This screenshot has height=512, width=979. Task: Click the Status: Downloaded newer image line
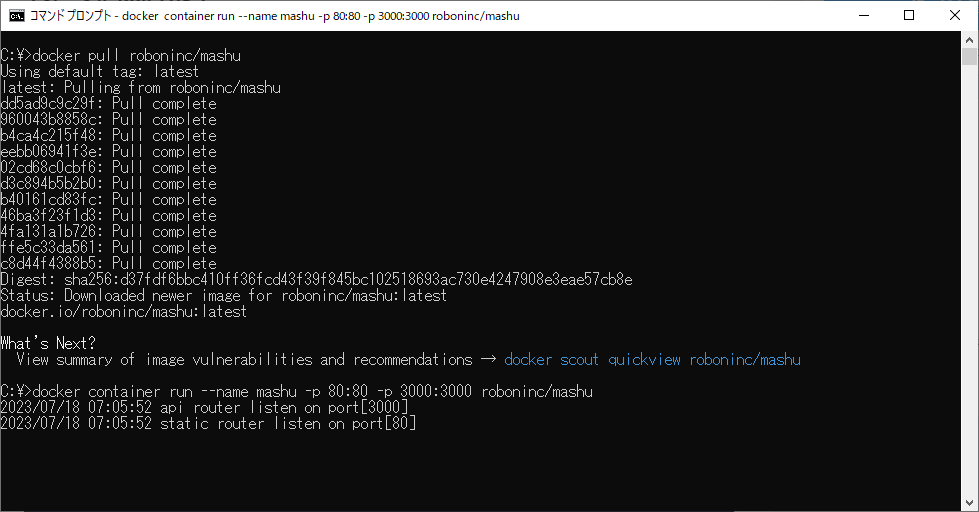tap(223, 295)
